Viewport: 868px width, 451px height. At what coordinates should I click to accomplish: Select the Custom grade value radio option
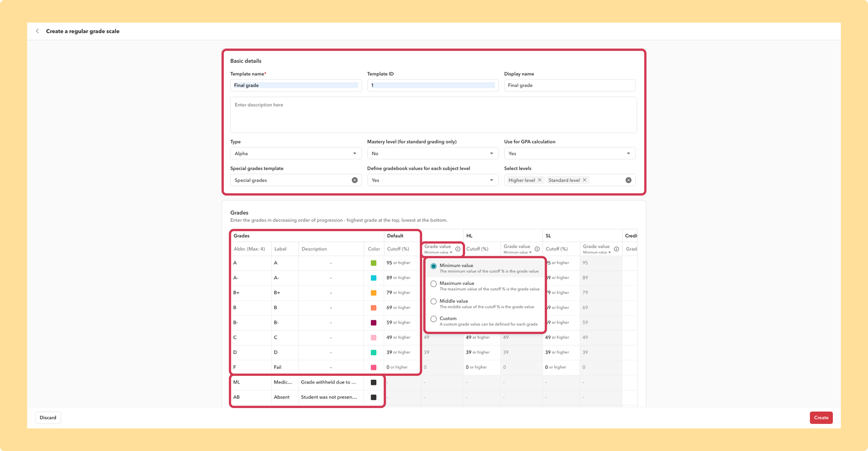434,319
